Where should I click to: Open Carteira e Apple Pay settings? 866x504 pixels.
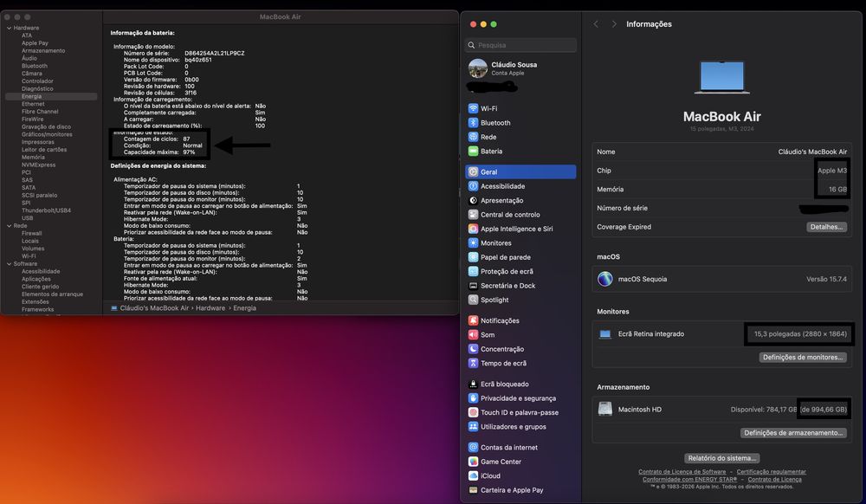pyautogui.click(x=520, y=490)
